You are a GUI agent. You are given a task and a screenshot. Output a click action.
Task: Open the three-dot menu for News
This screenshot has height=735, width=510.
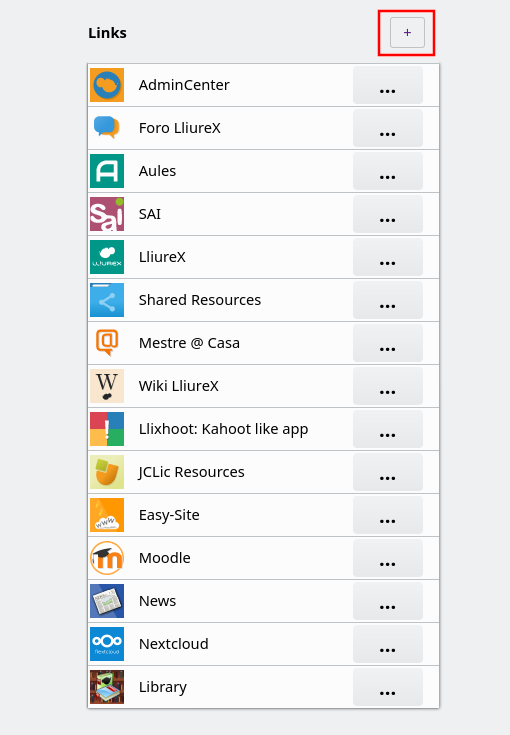[x=388, y=601]
